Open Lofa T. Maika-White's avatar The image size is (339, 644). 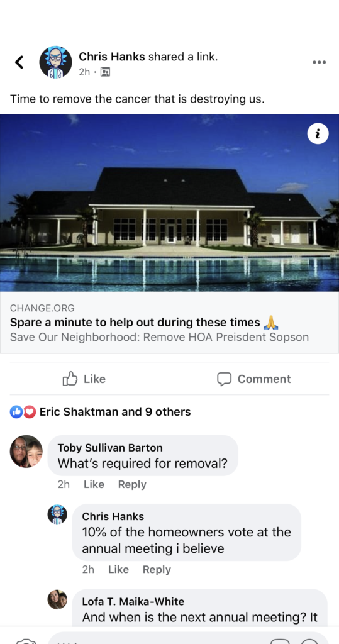click(57, 599)
